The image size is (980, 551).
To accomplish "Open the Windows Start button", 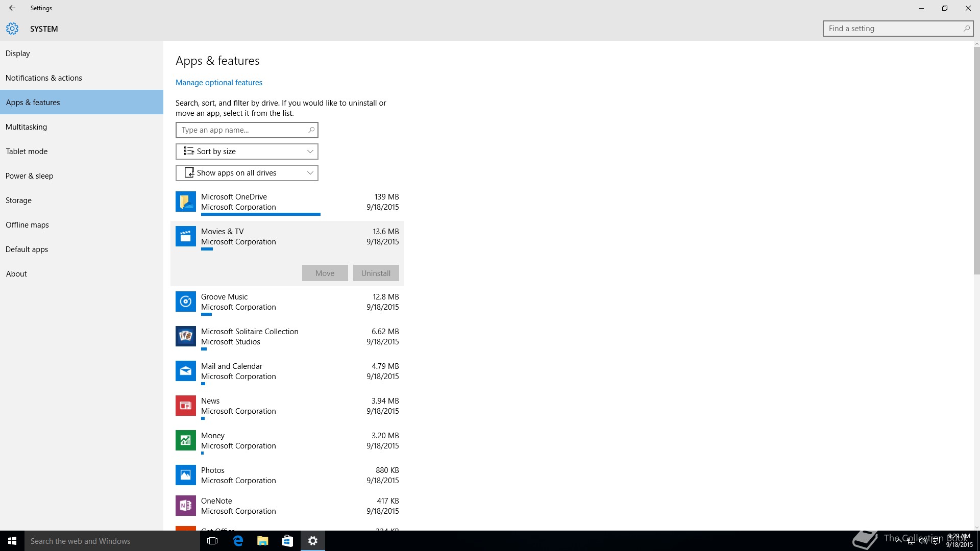I will [x=12, y=541].
